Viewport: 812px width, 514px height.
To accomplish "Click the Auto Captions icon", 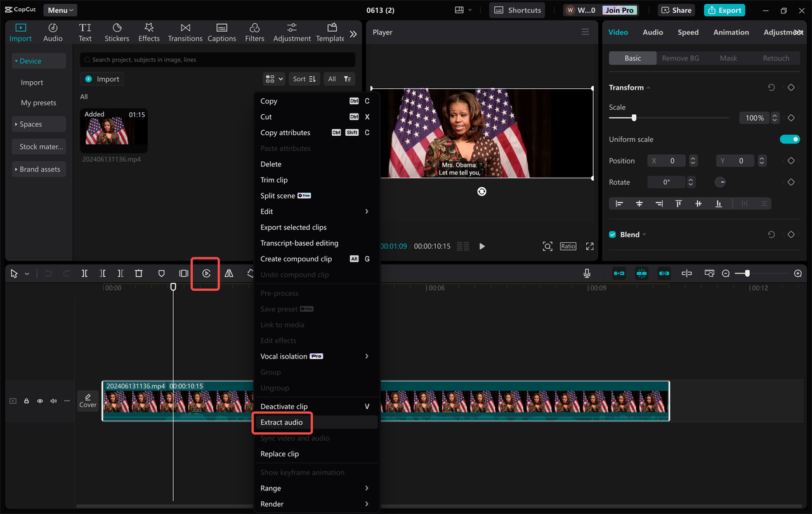I will pyautogui.click(x=221, y=32).
